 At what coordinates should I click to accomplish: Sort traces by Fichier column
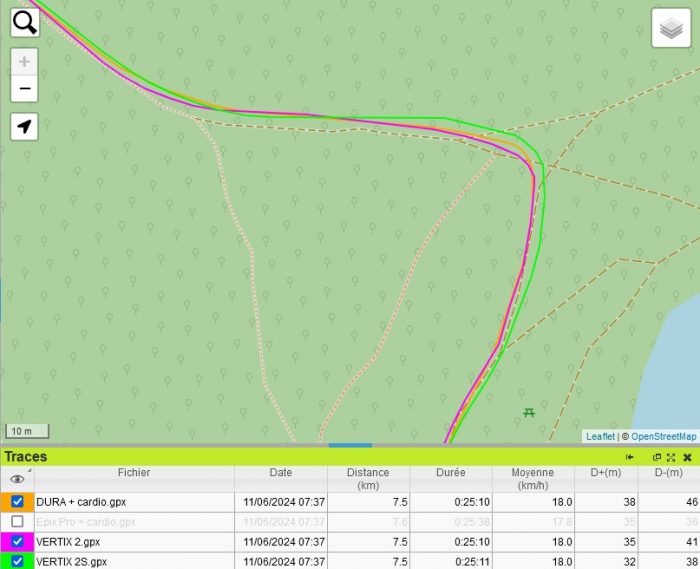134,472
